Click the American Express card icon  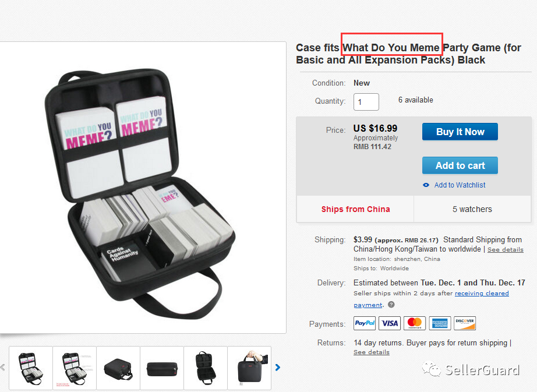[440, 323]
